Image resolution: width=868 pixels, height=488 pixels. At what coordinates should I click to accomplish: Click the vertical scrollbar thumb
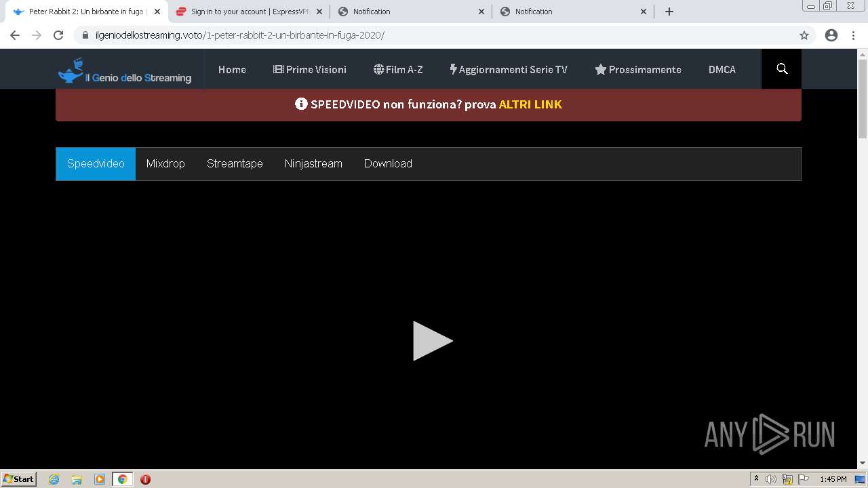863,98
